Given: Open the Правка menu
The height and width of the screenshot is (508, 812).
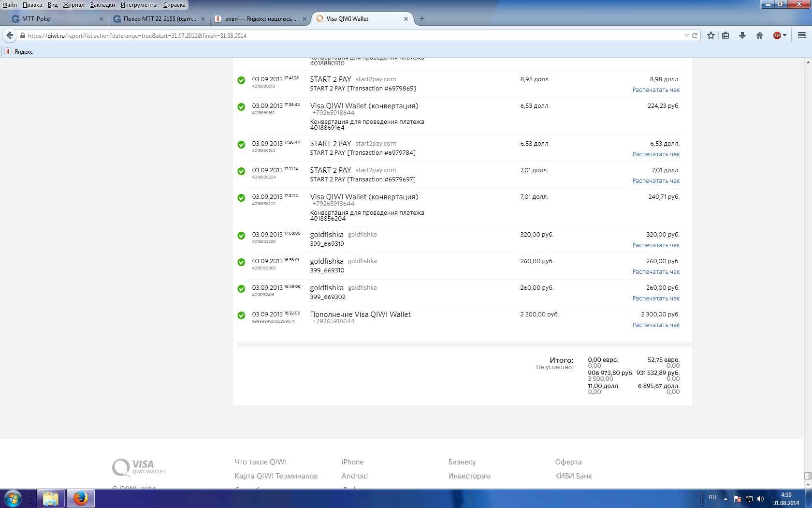Looking at the screenshot, I should [x=32, y=5].
